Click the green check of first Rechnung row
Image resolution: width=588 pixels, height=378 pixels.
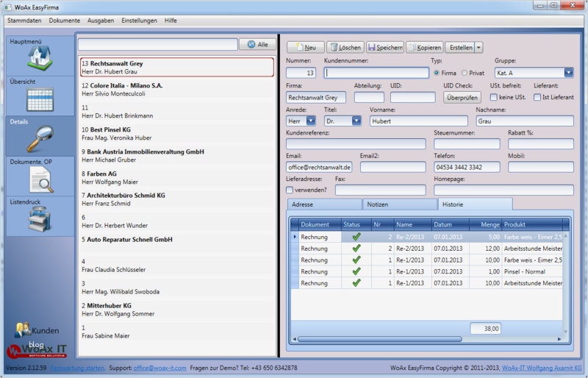click(x=356, y=237)
